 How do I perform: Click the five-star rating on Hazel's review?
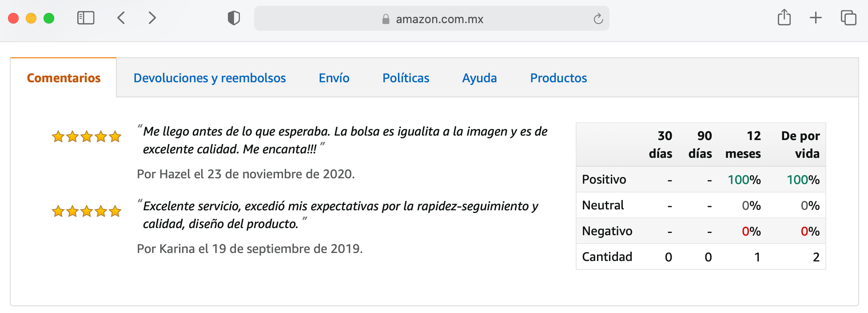[87, 136]
